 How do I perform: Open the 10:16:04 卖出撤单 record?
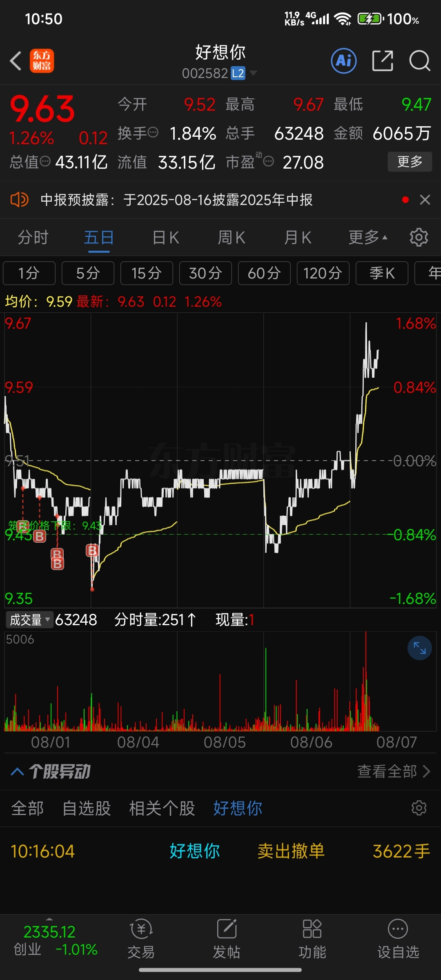(220, 851)
